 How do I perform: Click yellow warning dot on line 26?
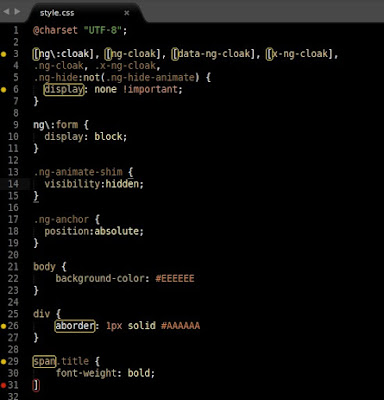pyautogui.click(x=4, y=326)
